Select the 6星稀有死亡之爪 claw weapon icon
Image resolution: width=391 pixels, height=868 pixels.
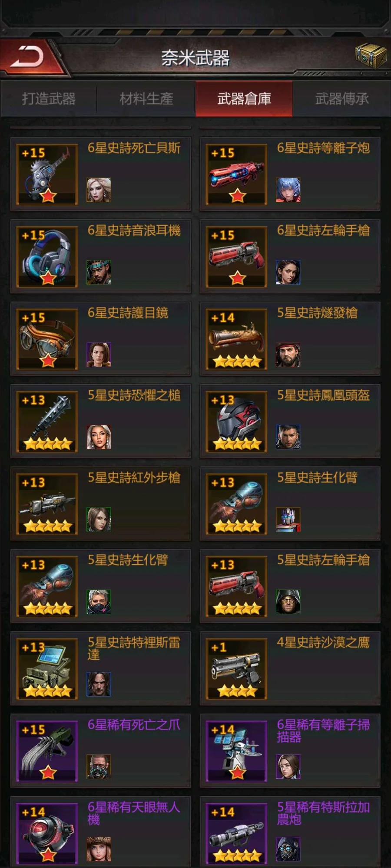click(x=47, y=751)
